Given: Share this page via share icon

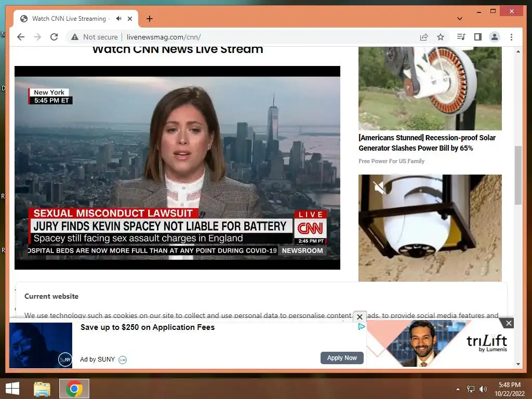Looking at the screenshot, I should (x=424, y=37).
